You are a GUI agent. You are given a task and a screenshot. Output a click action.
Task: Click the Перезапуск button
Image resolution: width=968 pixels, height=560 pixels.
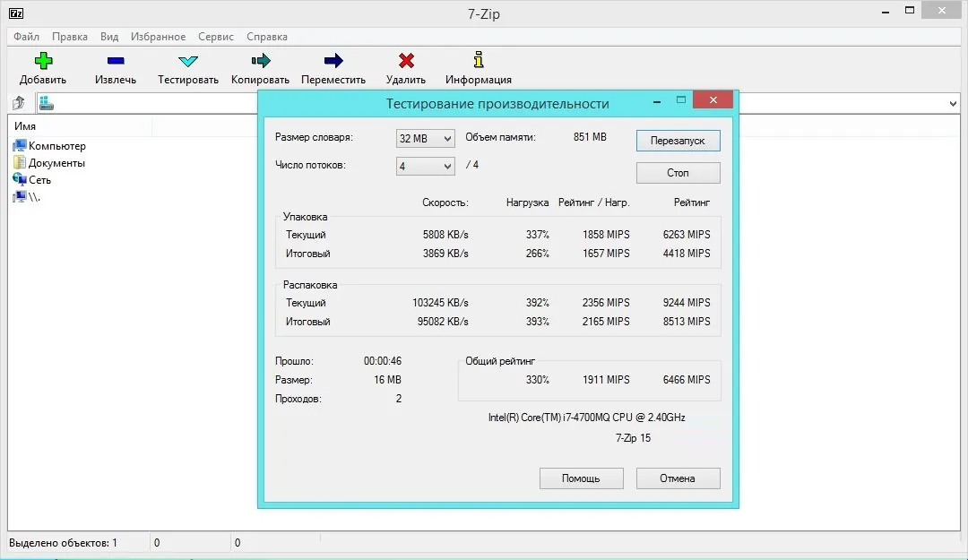(x=678, y=141)
